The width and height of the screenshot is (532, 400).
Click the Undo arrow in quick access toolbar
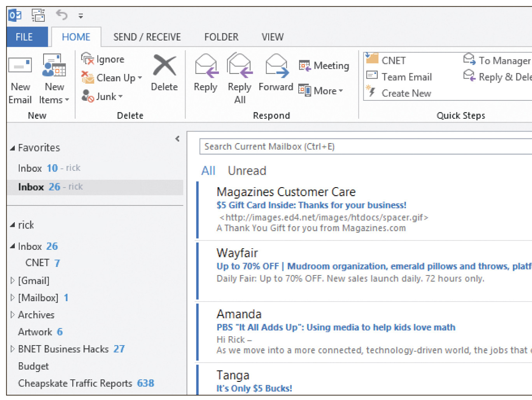tap(61, 16)
